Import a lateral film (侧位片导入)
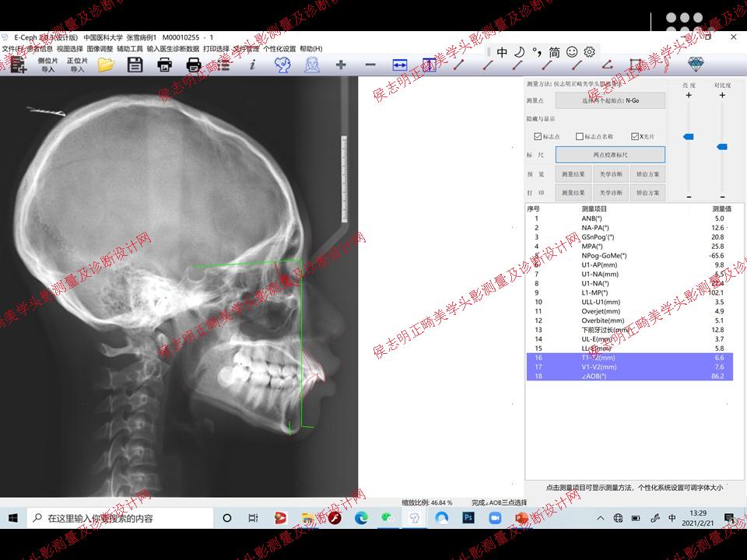 (47, 65)
